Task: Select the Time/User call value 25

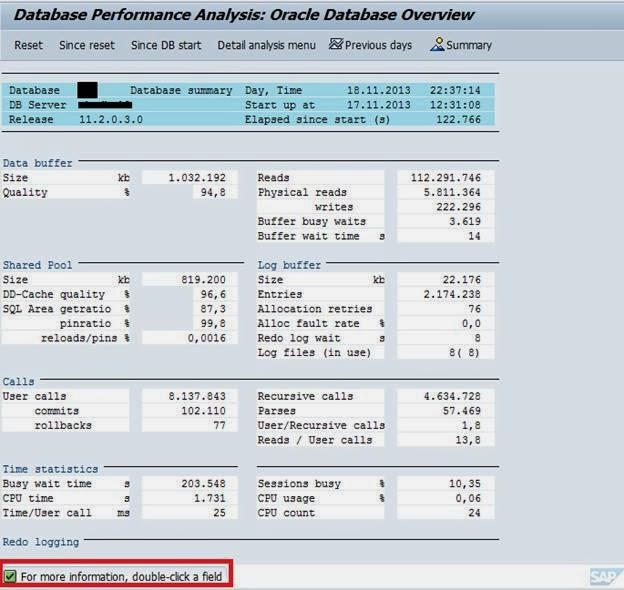Action: [219, 513]
